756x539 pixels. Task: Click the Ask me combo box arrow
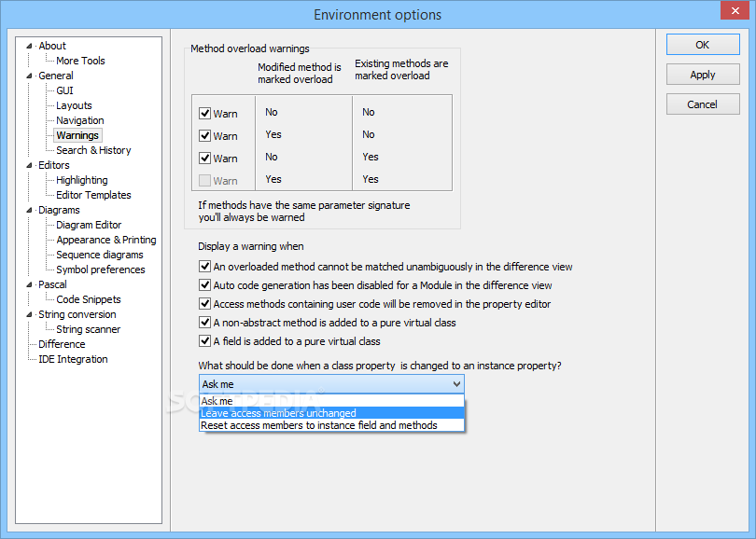tap(456, 384)
